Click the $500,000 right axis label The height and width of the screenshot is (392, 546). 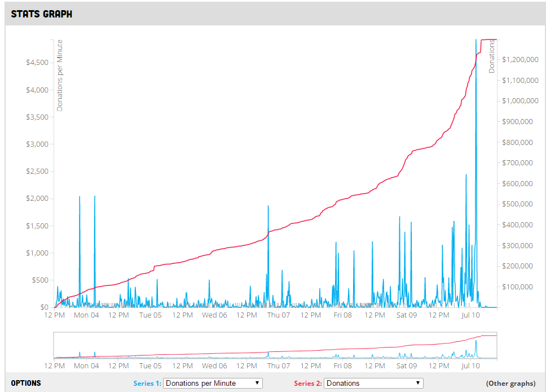[x=517, y=204]
